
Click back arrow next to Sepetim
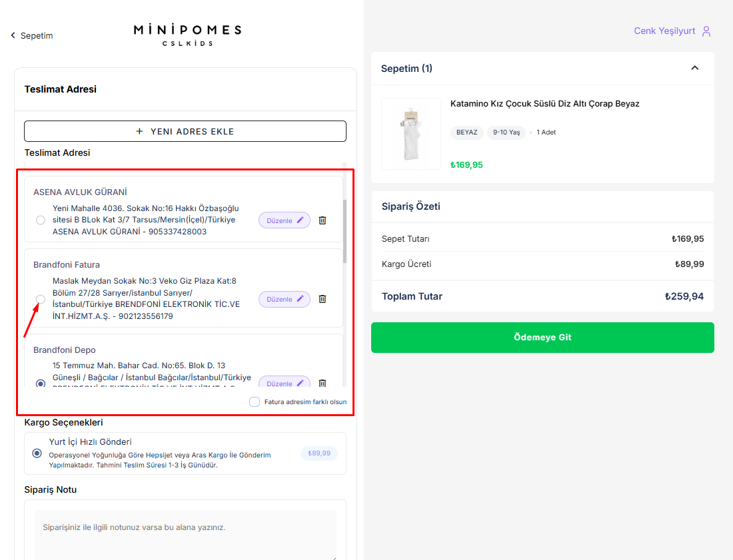tap(13, 35)
